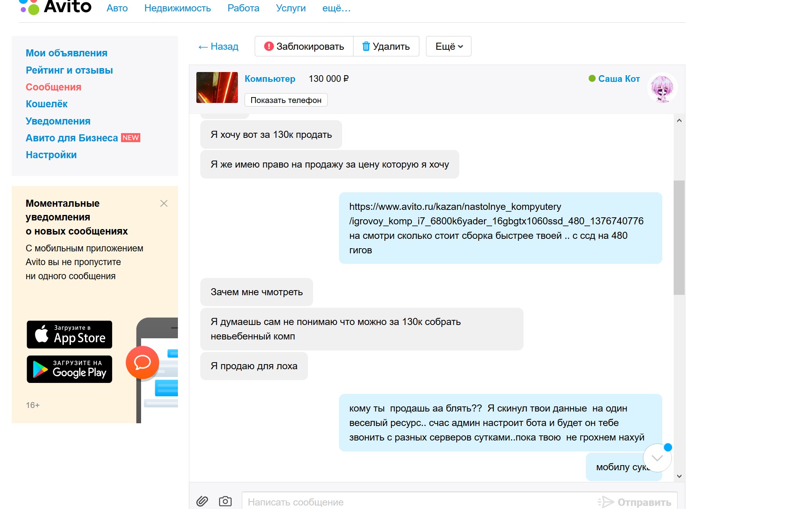Screen dimensions: 812x509
Task: Download from App Store badge
Action: (69, 334)
